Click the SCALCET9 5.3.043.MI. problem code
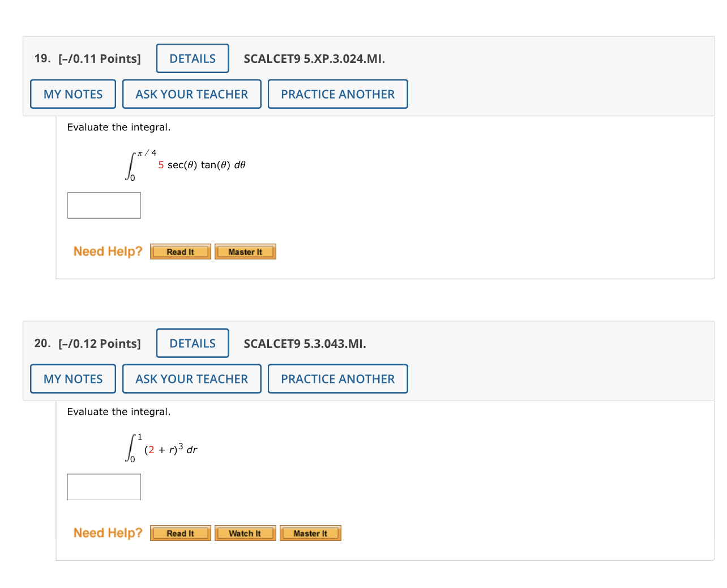727x588 pixels. (305, 344)
